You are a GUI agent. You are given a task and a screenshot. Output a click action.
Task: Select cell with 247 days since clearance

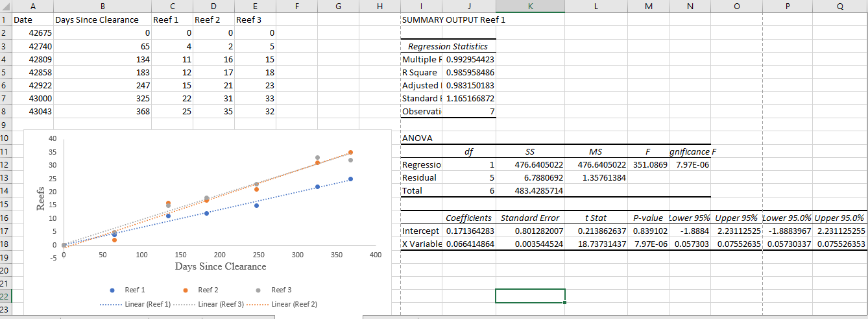(102, 85)
